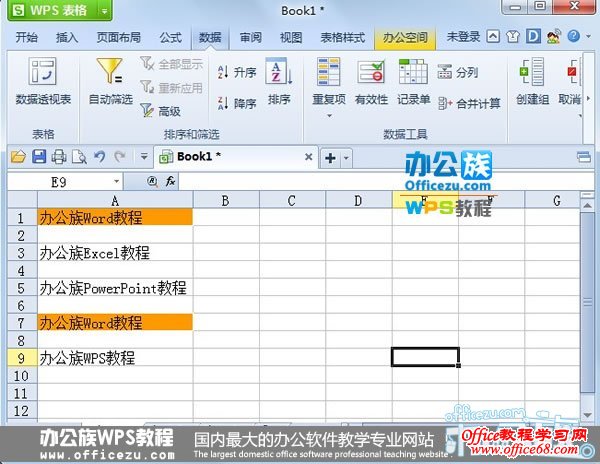Click the Save floppy disk icon
The height and width of the screenshot is (464, 600).
point(39,157)
